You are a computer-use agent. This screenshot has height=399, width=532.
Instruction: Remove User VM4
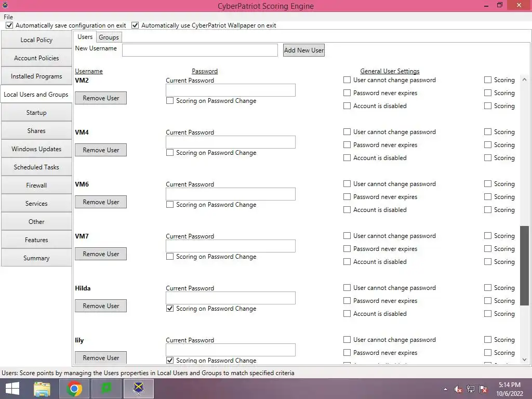101,150
